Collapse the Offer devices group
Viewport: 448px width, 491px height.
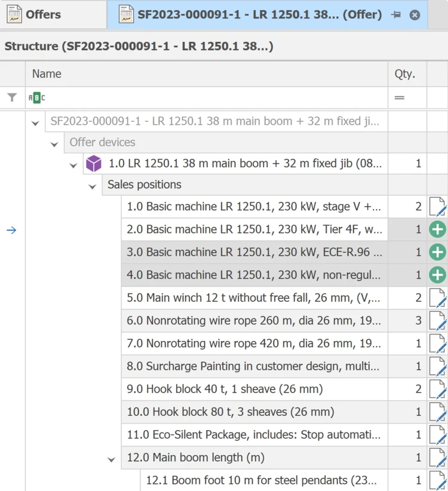54,144
